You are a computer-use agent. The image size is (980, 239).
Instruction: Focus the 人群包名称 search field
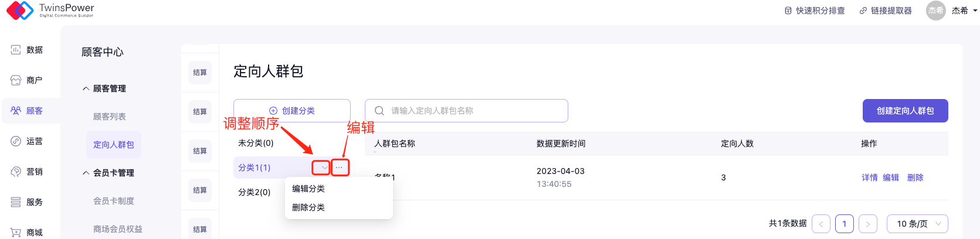click(469, 111)
